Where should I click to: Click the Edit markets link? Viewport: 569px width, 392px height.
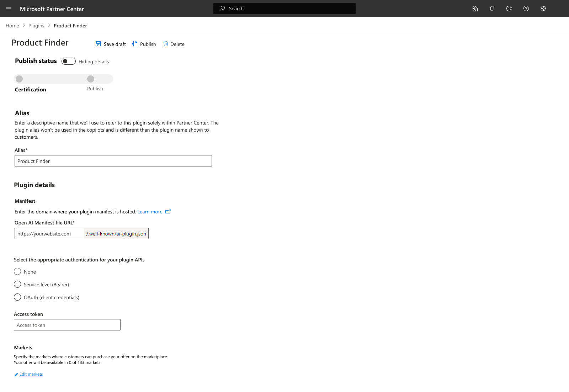click(31, 374)
